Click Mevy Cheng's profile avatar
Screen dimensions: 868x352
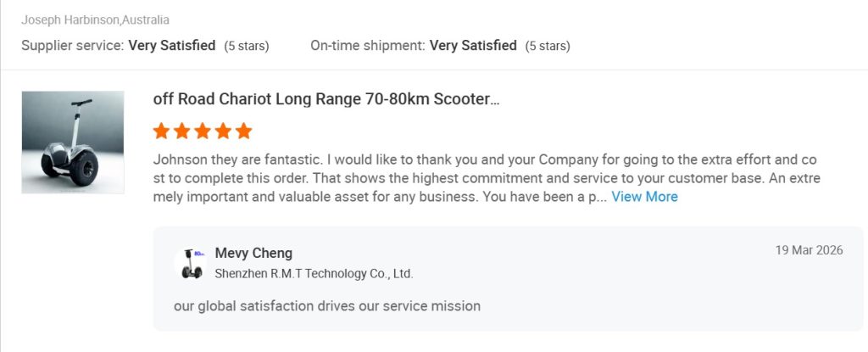coord(190,263)
